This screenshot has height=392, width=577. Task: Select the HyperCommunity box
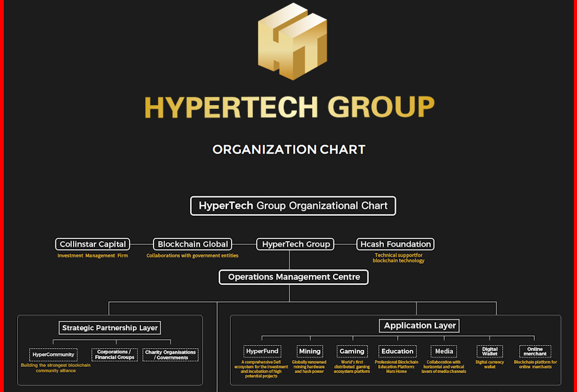click(53, 355)
